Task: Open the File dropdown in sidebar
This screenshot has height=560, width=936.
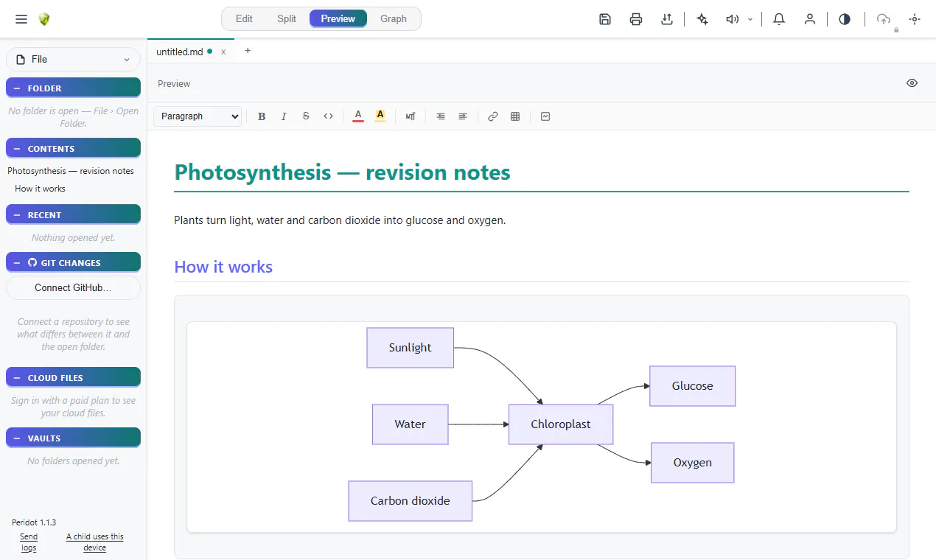Action: point(73,59)
